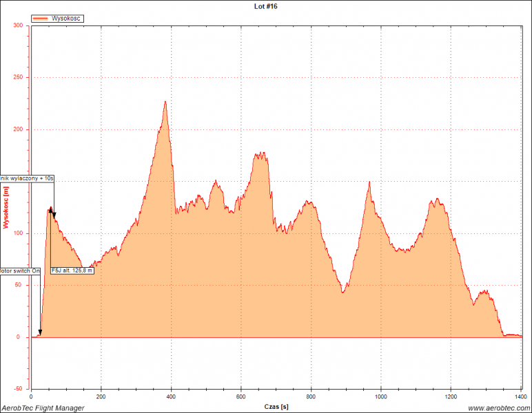Click the AerobTec Flight Manager footer text
532x413 pixels.
(43, 408)
